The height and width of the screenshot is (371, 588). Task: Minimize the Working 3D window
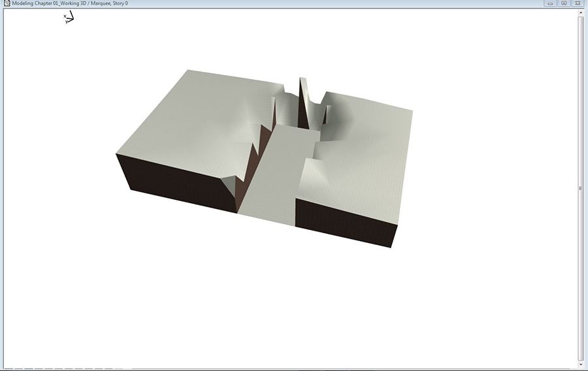pos(550,3)
